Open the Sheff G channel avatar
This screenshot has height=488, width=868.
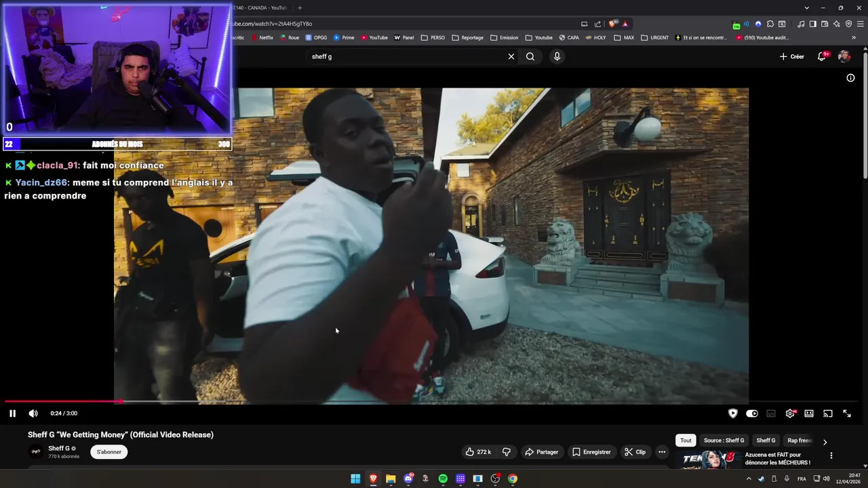click(x=36, y=451)
